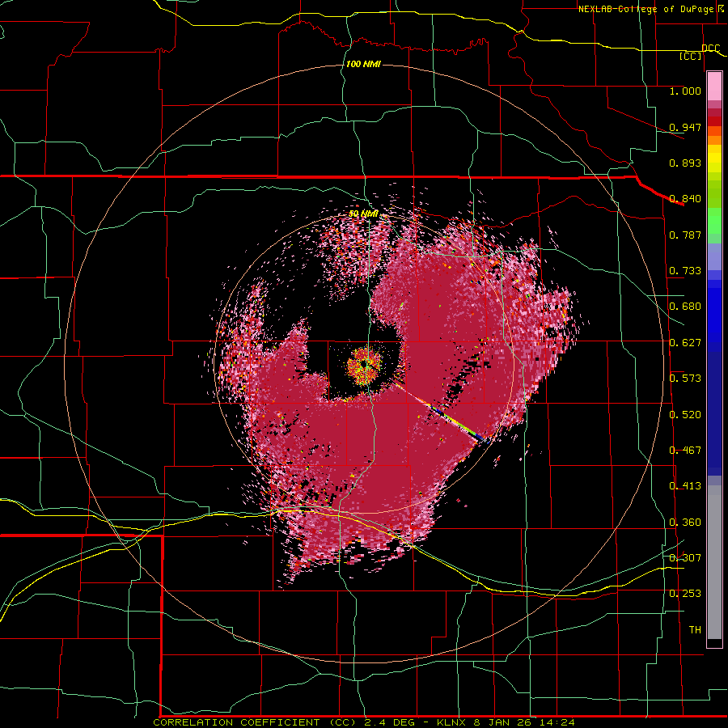This screenshot has width=728, height=728.
Task: Click the 0.733 legend value
Action: pyautogui.click(x=685, y=271)
